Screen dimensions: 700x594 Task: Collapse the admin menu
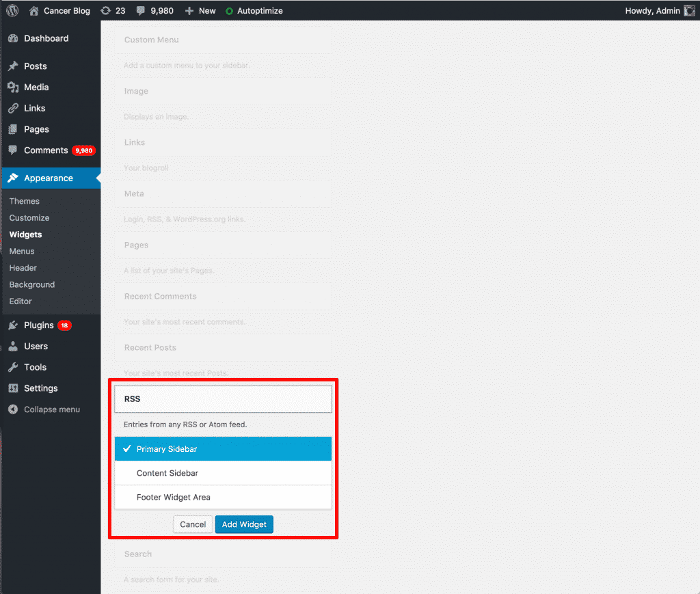[15, 409]
